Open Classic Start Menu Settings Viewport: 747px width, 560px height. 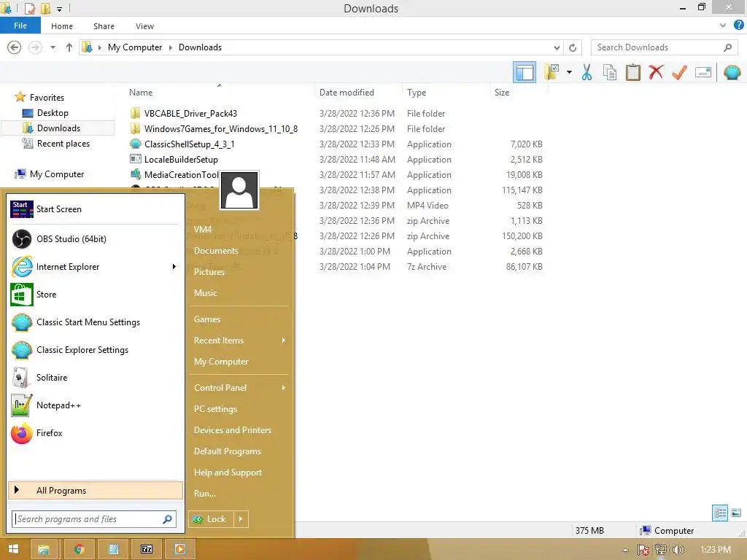pyautogui.click(x=96, y=322)
